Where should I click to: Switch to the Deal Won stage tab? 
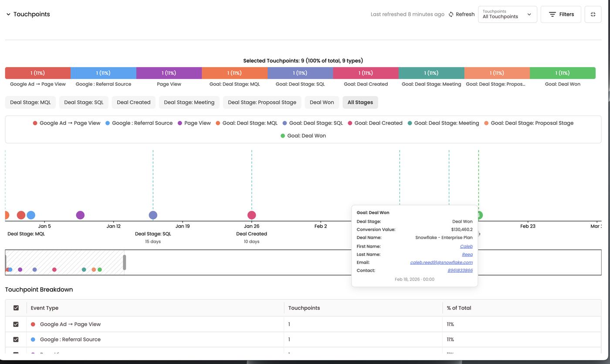(x=322, y=102)
